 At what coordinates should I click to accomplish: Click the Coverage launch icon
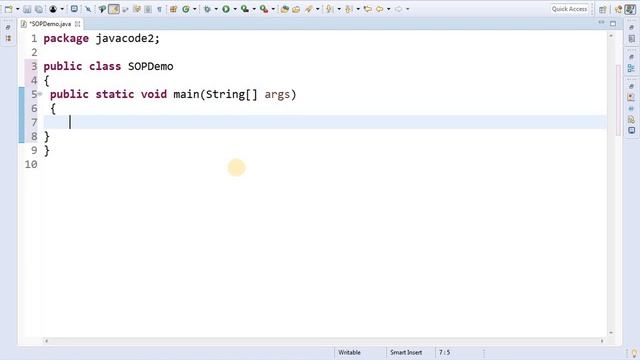[245, 9]
